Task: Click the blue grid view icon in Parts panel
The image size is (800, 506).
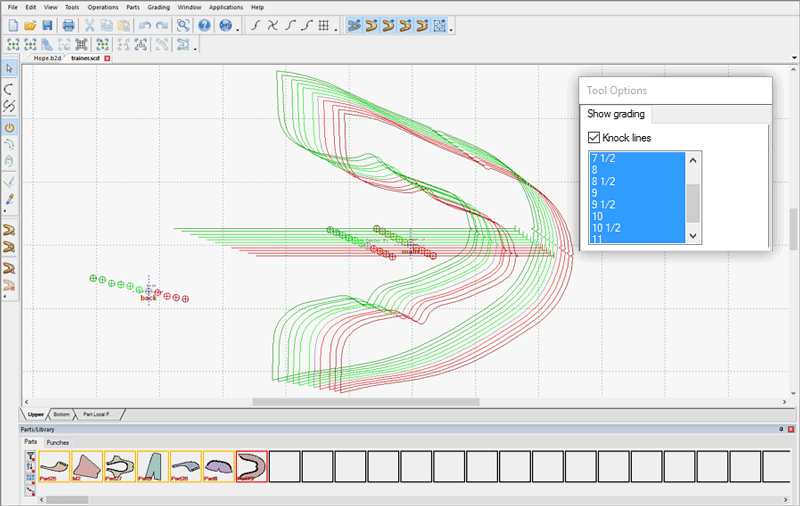Action: [x=31, y=478]
